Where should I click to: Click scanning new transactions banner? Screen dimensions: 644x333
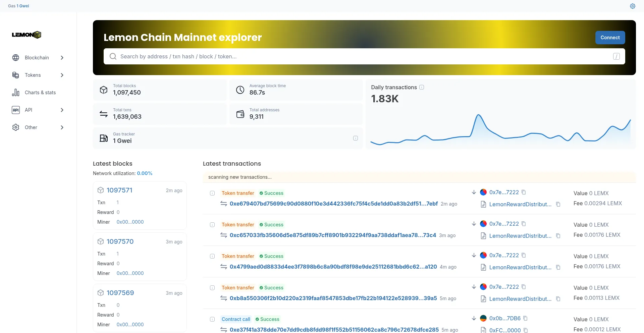pos(419,177)
